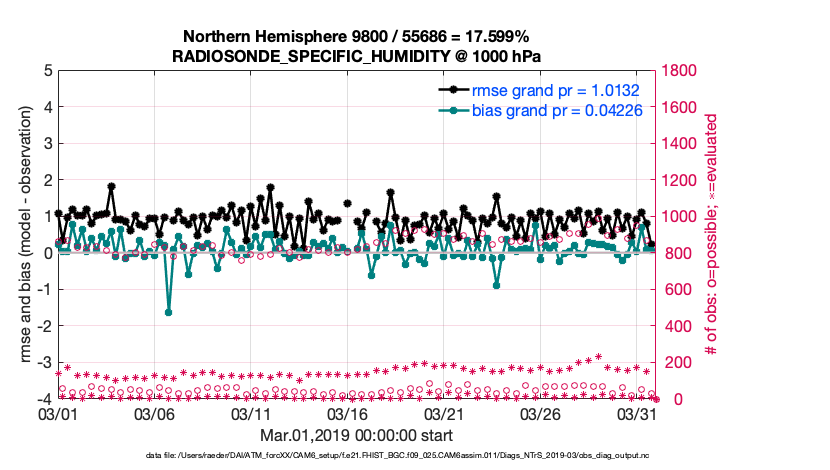Click the -4 tick on left axis
Screen dimensions: 830x470
coord(44,399)
